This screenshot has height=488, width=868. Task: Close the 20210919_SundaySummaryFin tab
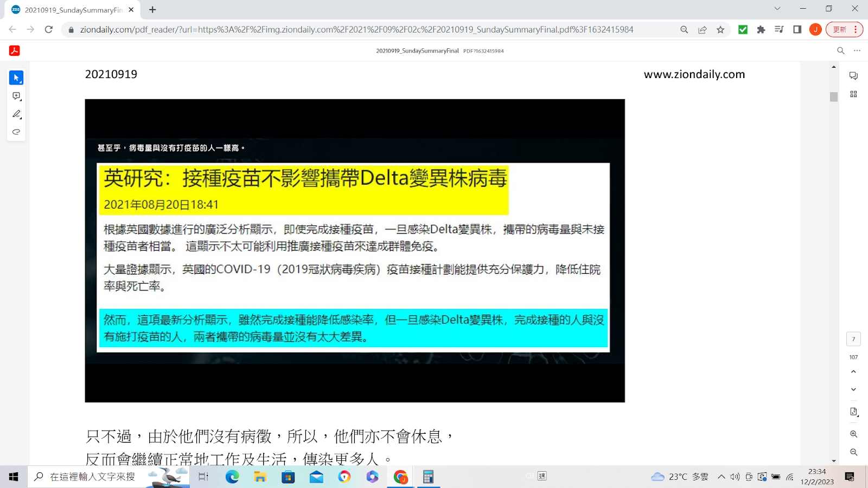point(131,10)
